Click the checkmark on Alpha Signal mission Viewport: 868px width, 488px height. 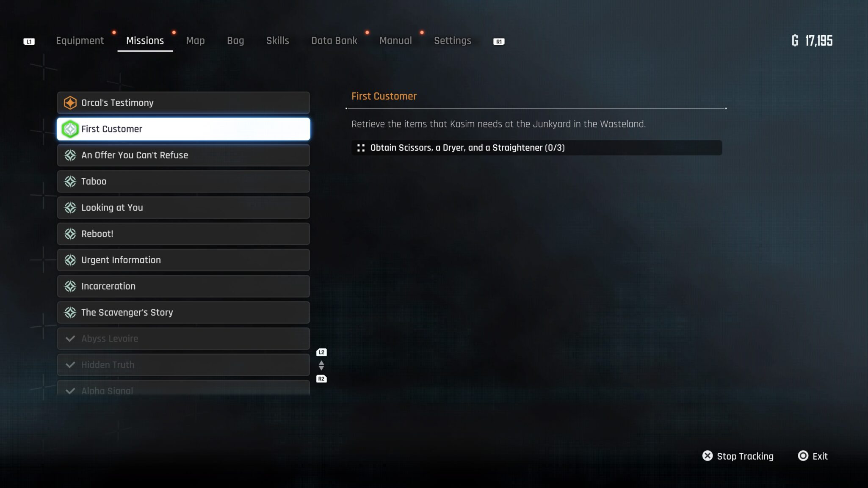click(70, 391)
